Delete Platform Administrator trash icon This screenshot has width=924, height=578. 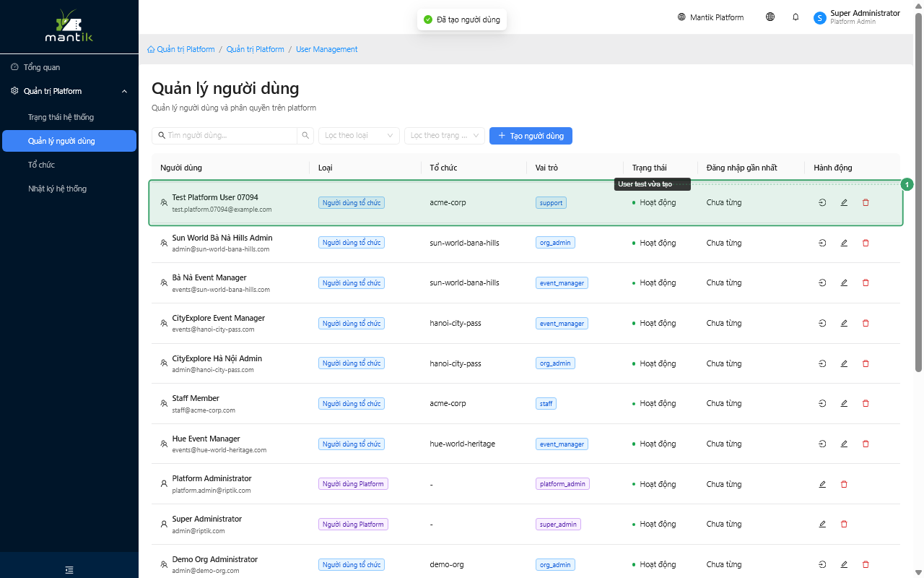click(x=844, y=484)
